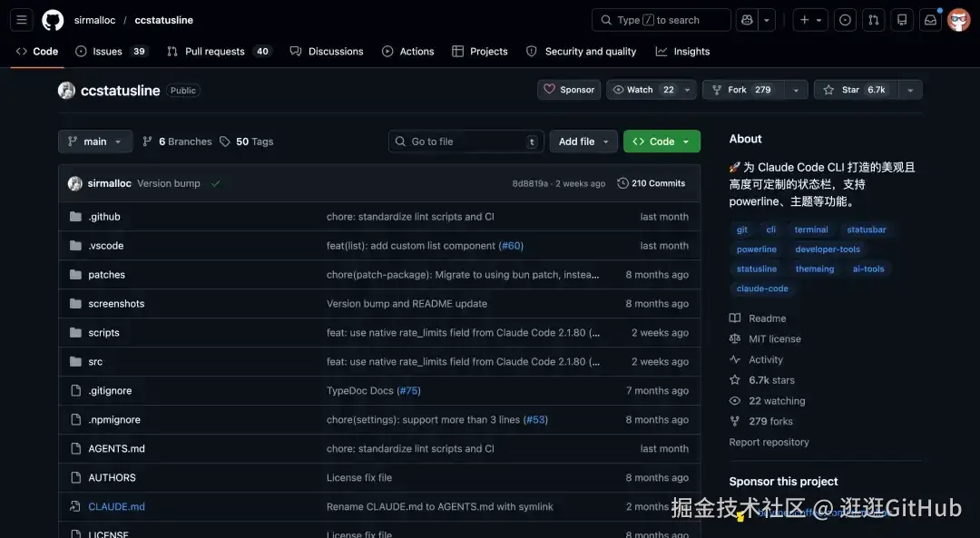Switch to the Issues tab
Image resolution: width=980 pixels, height=538 pixels.
112,51
